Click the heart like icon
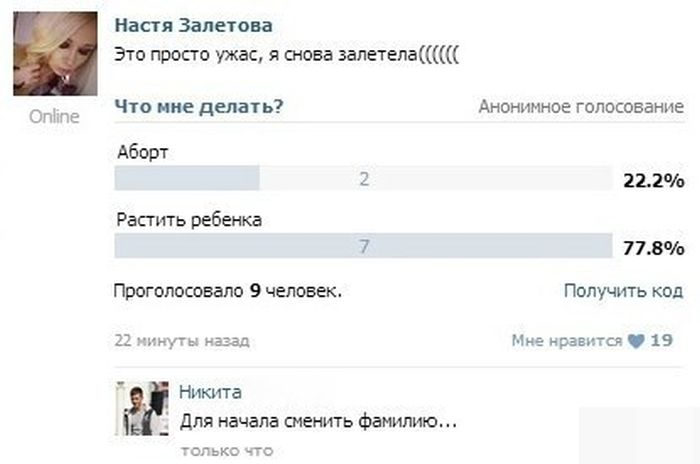The width and height of the screenshot is (700, 464). [636, 341]
